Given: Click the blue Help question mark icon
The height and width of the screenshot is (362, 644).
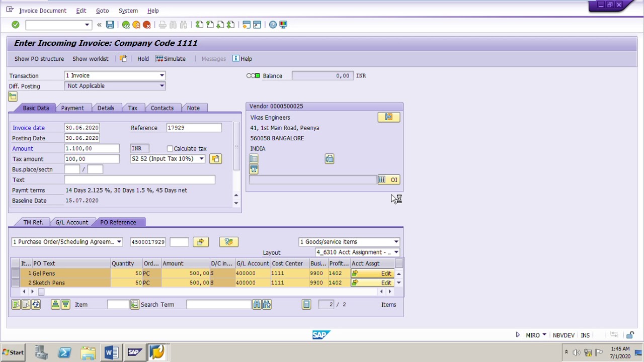Looking at the screenshot, I should click(273, 25).
